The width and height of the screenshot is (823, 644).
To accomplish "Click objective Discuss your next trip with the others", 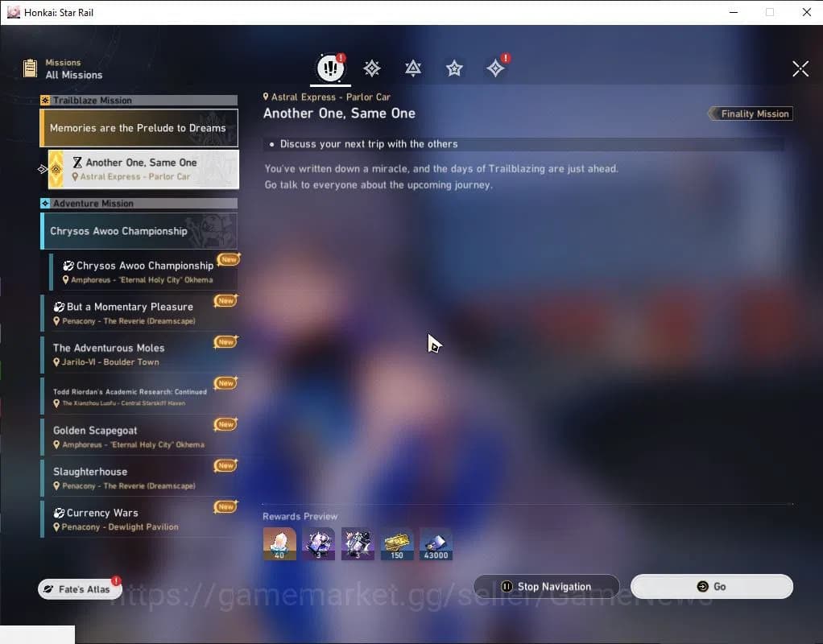I will pos(369,144).
